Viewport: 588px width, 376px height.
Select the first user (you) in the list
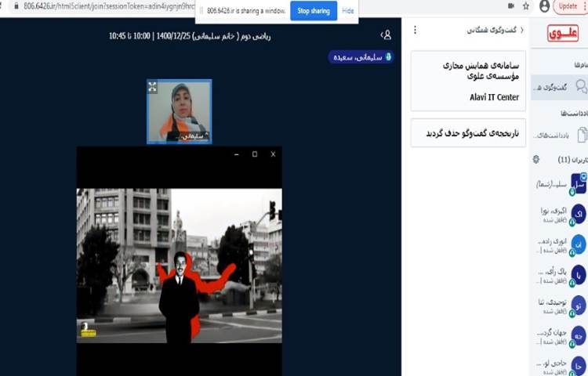[x=578, y=183]
